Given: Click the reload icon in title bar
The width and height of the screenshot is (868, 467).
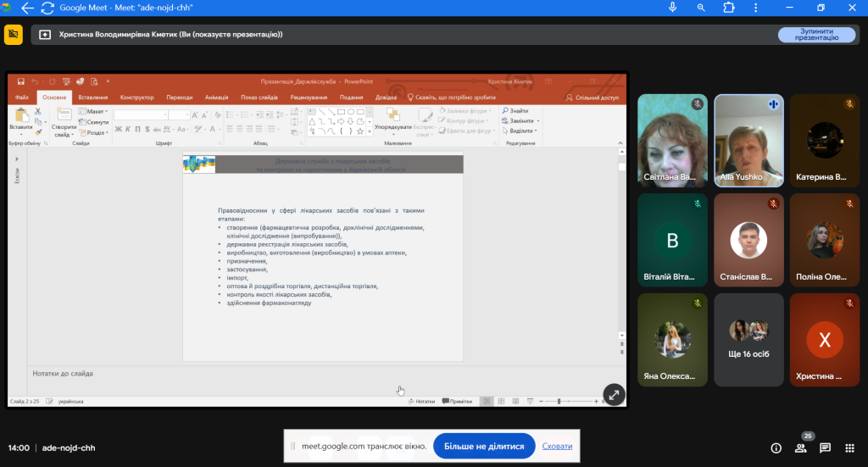Looking at the screenshot, I should (x=47, y=8).
